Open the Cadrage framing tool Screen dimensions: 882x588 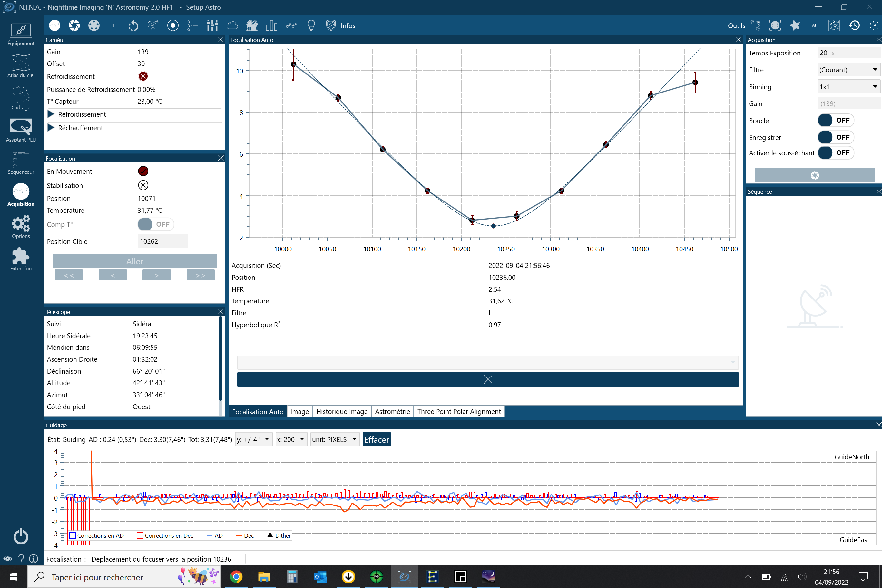coord(21,99)
